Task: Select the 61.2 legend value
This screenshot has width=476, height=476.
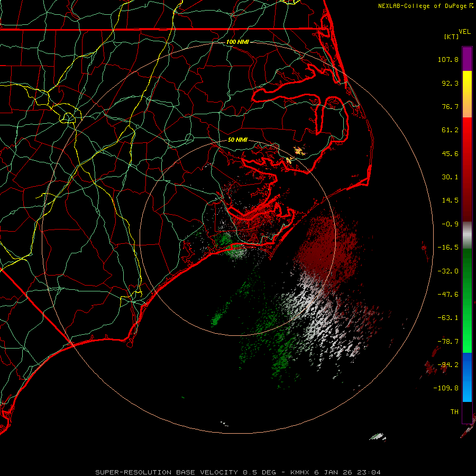Action: click(x=450, y=130)
